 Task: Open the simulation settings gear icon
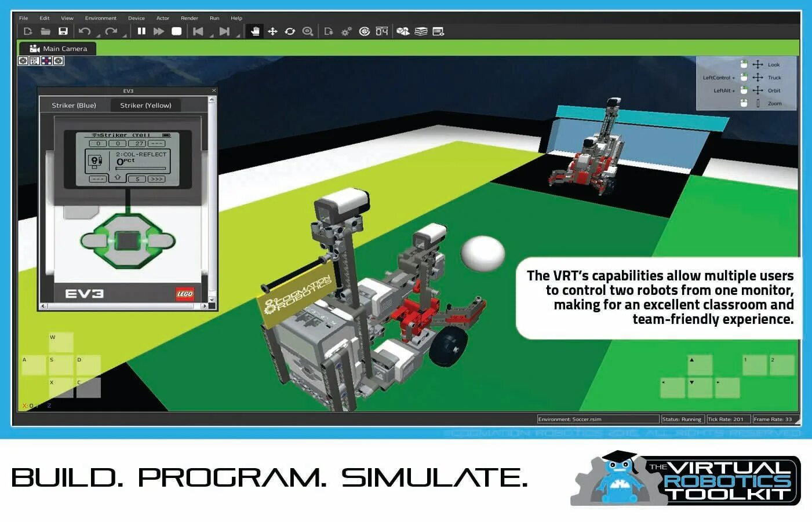tap(347, 31)
